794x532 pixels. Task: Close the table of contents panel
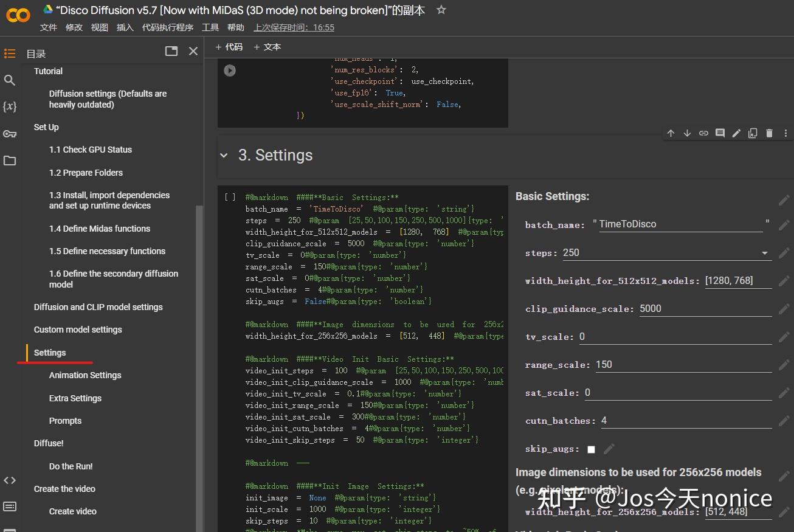coord(193,51)
